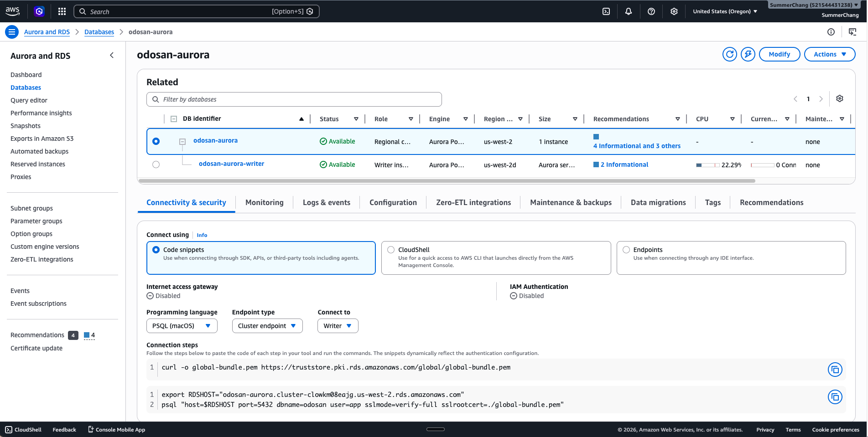
Task: Go to next page of Related table
Action: coord(821,99)
